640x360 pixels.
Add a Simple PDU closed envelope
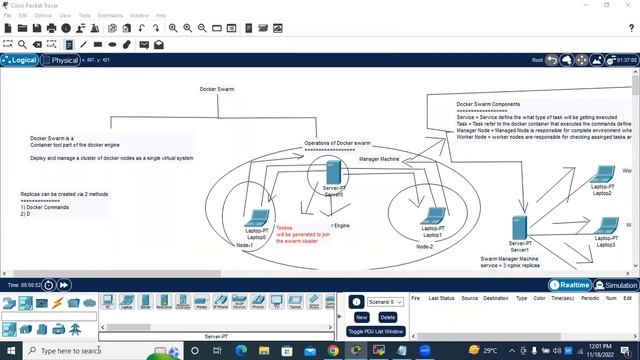(x=144, y=44)
